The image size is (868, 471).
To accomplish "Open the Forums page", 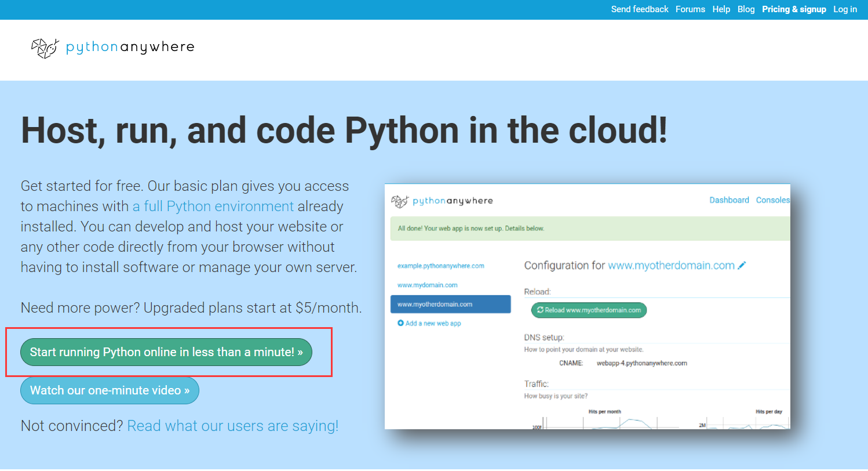I will [x=690, y=9].
